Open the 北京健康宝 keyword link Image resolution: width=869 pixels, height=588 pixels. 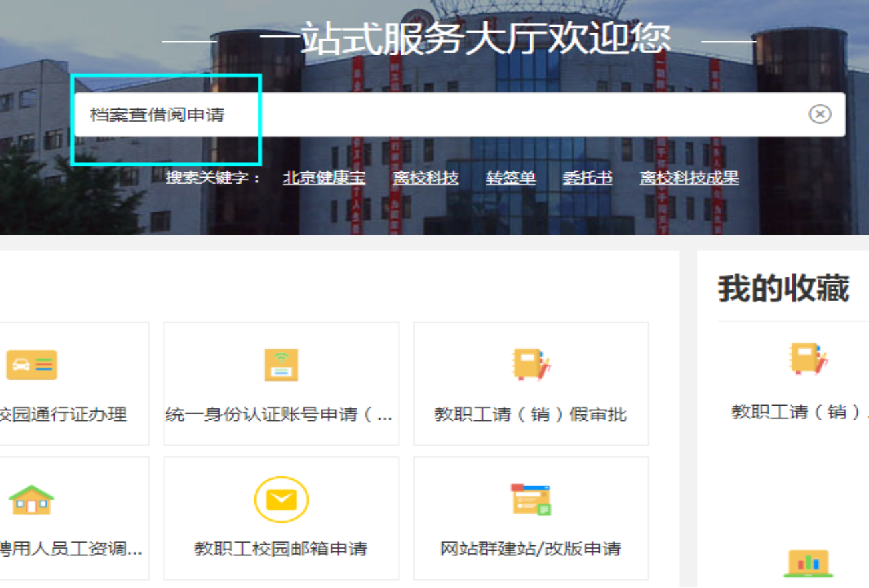(x=324, y=178)
